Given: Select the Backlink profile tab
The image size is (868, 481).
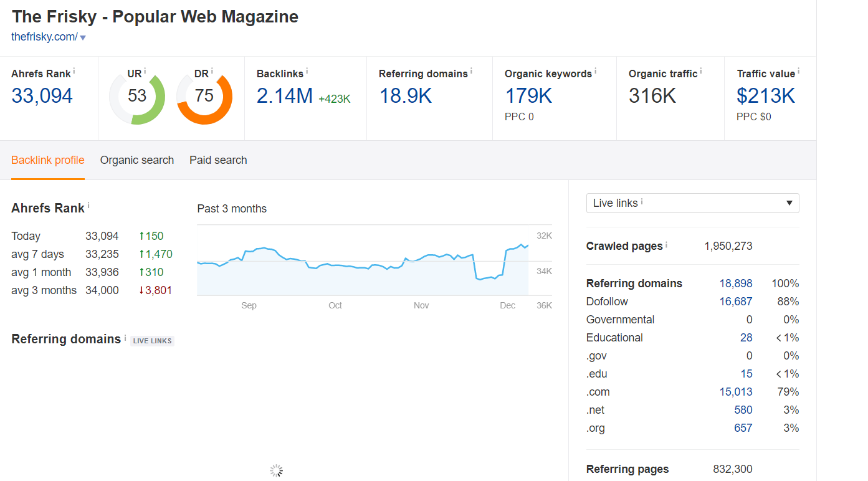Looking at the screenshot, I should [x=48, y=160].
